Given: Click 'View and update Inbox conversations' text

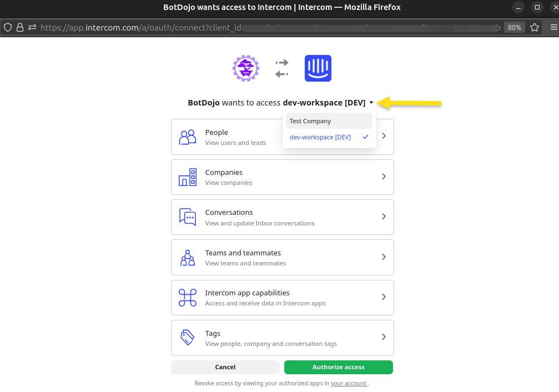Looking at the screenshot, I should coord(260,223).
